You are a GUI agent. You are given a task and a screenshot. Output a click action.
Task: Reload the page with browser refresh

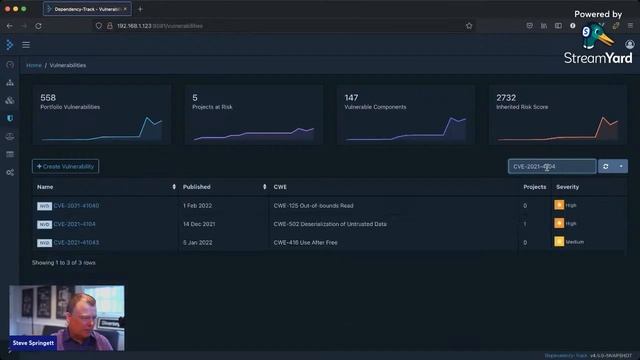point(38,26)
